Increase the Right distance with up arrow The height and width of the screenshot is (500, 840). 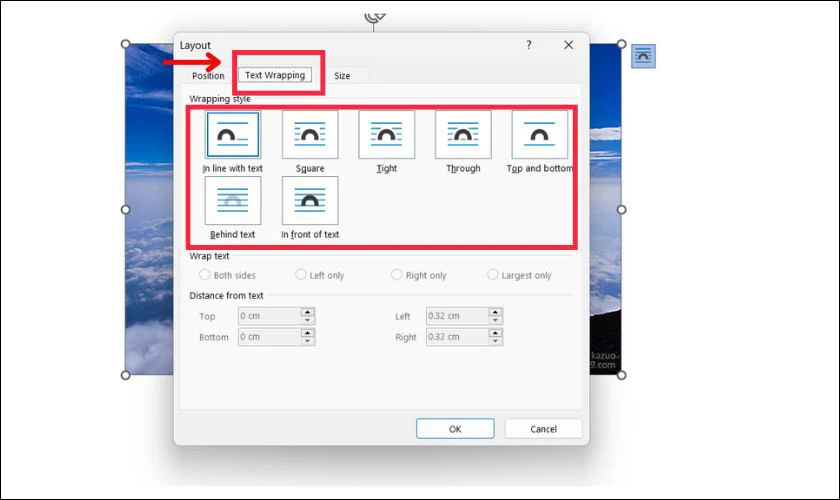pos(496,333)
